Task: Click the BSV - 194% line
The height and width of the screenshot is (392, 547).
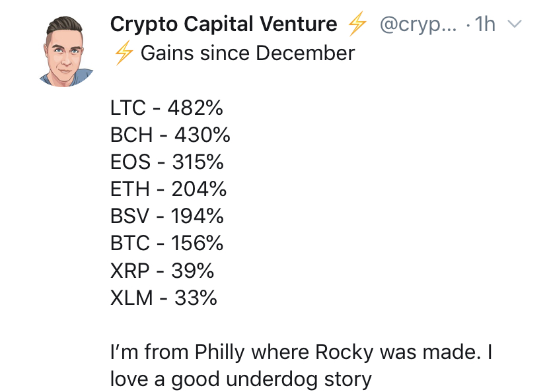Action: [166, 216]
